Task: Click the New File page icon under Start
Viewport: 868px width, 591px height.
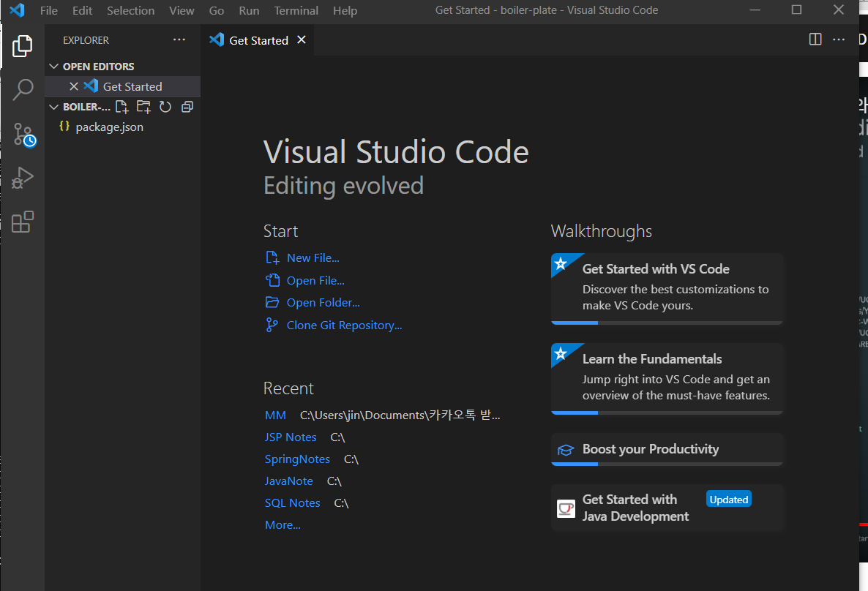Action: coord(272,258)
